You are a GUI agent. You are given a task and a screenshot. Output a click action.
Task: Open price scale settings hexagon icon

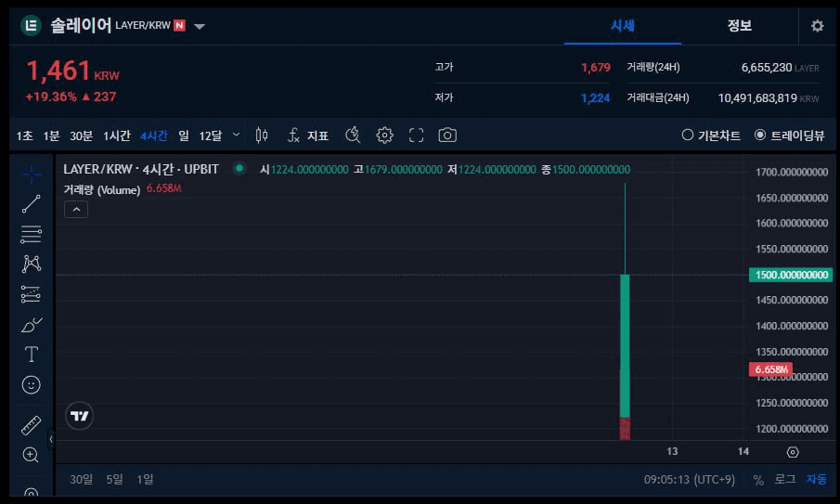tap(793, 452)
